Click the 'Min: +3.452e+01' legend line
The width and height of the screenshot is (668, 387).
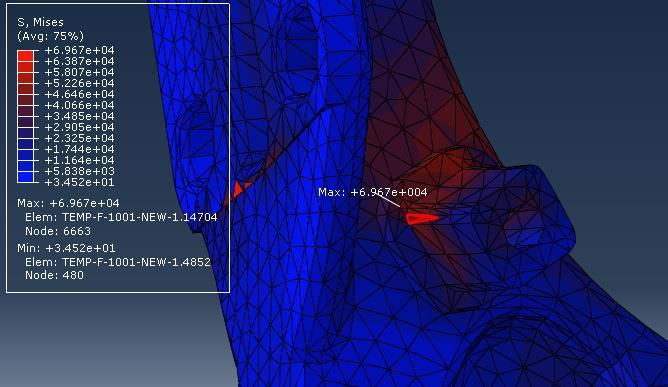[66, 248]
